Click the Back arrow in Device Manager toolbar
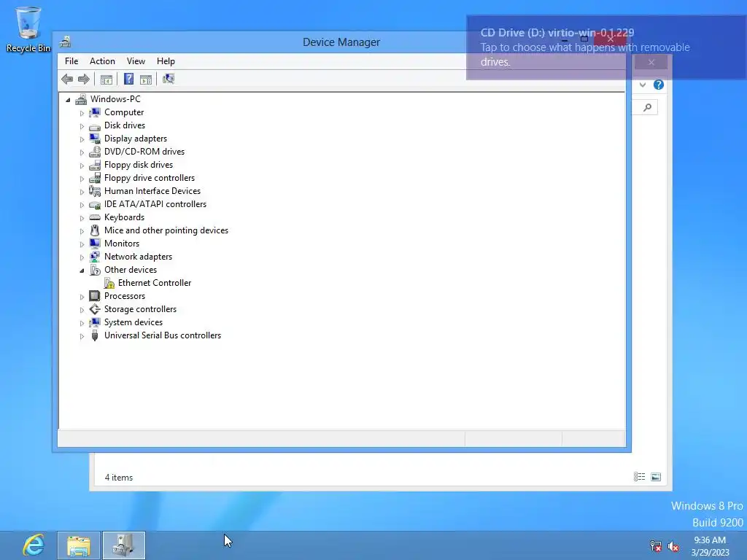 pos(67,79)
